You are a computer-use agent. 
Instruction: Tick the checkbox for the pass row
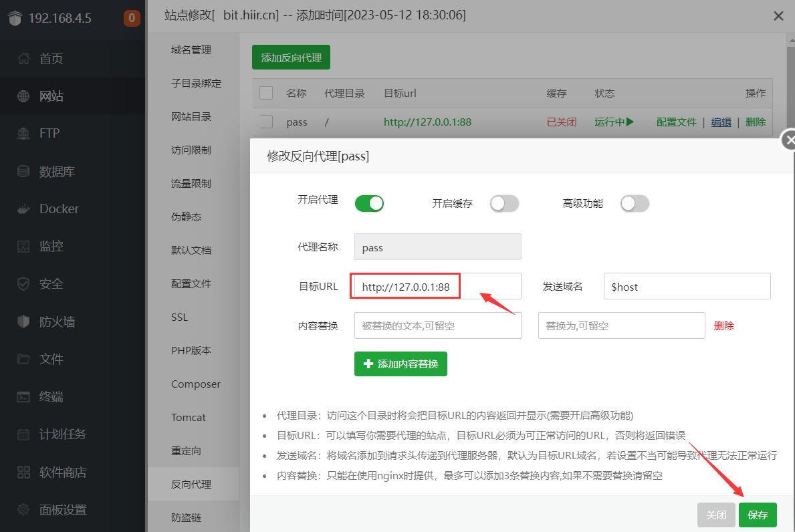pos(266,122)
